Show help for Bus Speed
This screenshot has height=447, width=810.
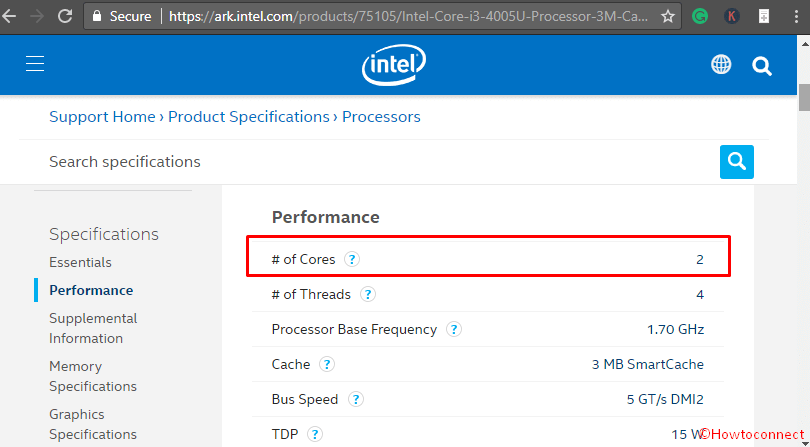click(356, 399)
